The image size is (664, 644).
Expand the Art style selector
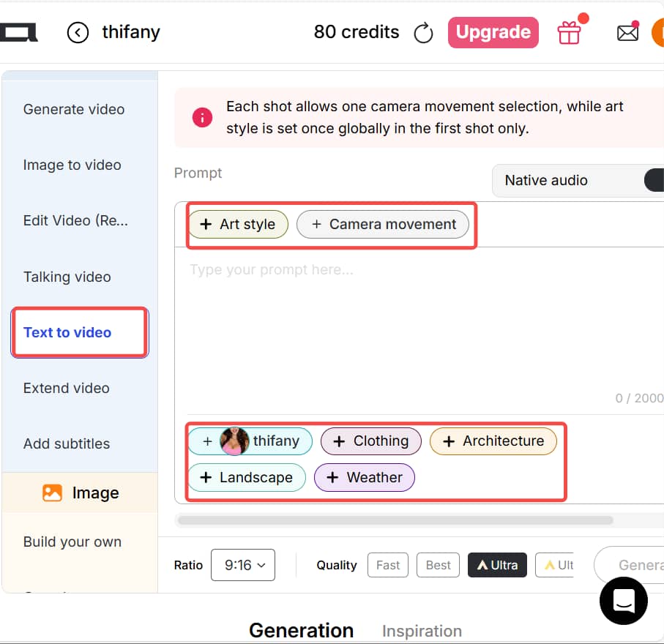(x=238, y=224)
